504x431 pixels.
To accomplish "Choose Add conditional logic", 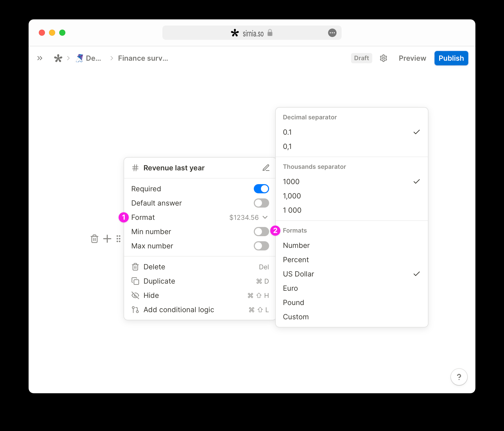I will pyautogui.click(x=200, y=310).
